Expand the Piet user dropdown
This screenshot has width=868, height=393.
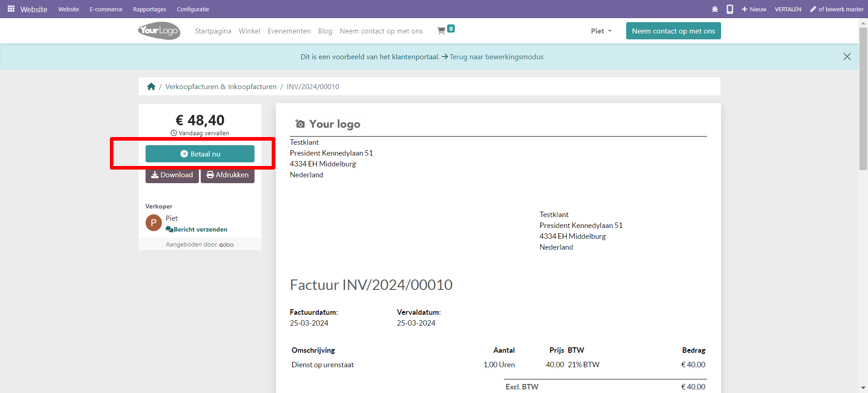pos(601,31)
